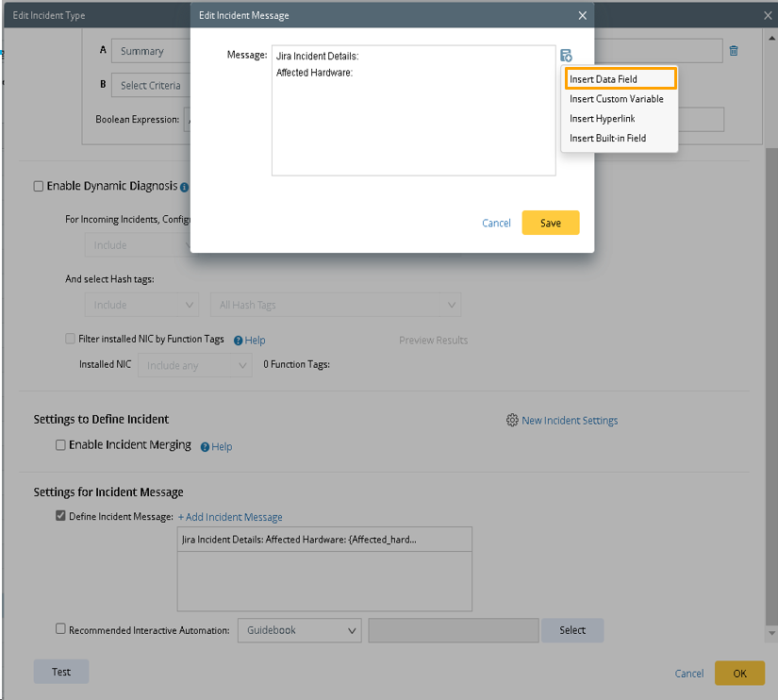Click the insert field icon beside Message box
This screenshot has height=700, width=778.
click(565, 56)
